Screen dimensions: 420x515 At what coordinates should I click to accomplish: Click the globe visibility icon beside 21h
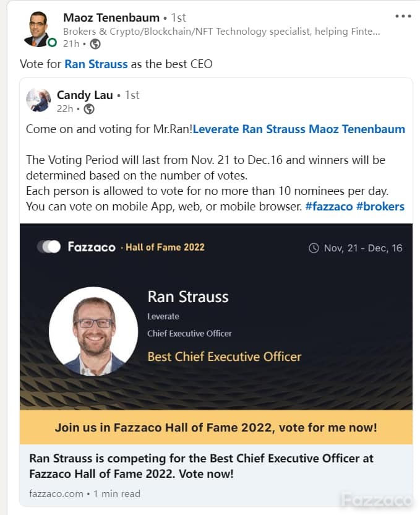[95, 44]
